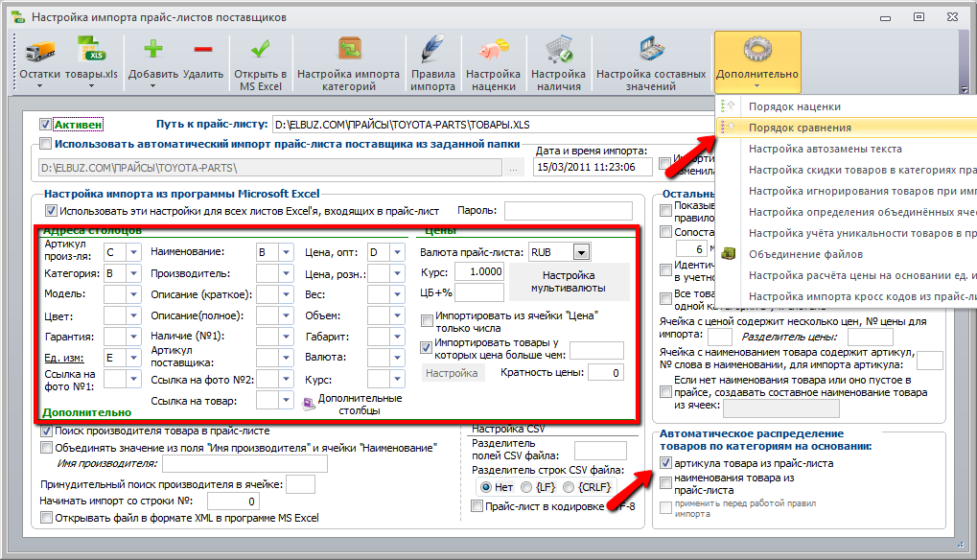Check Объединять значение из поля Имя производителя
Image resolution: width=977 pixels, height=560 pixels.
(46, 447)
